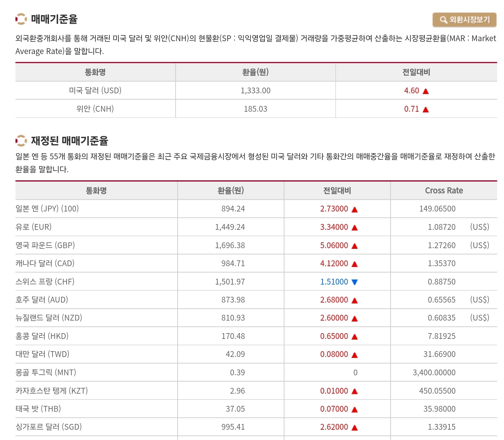Click the Cross Rate column header
The image size is (504, 440).
point(444,191)
